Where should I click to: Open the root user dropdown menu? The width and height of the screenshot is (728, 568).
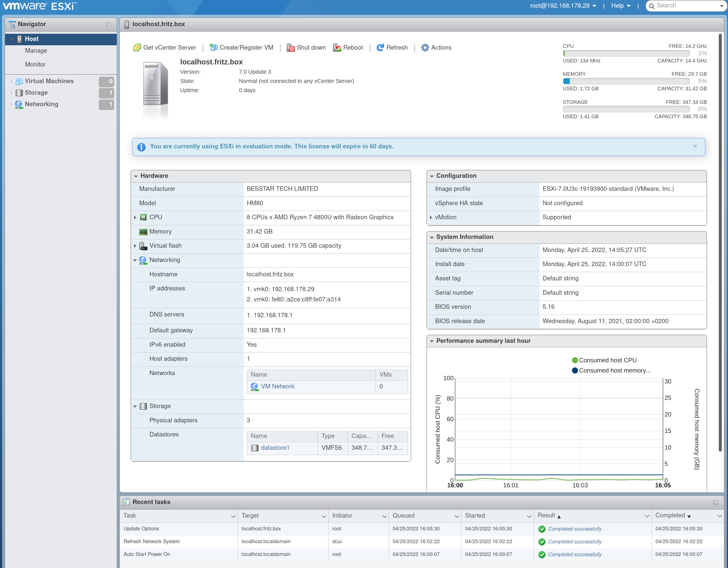tap(563, 6)
